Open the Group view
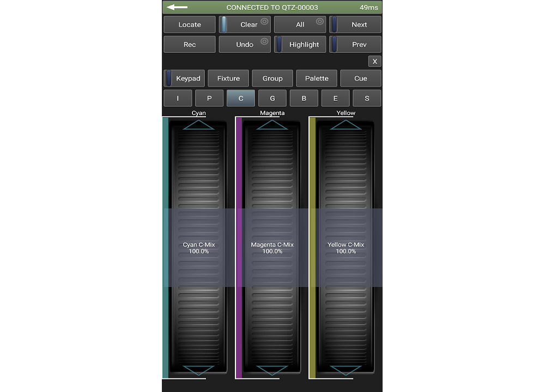 [272, 78]
